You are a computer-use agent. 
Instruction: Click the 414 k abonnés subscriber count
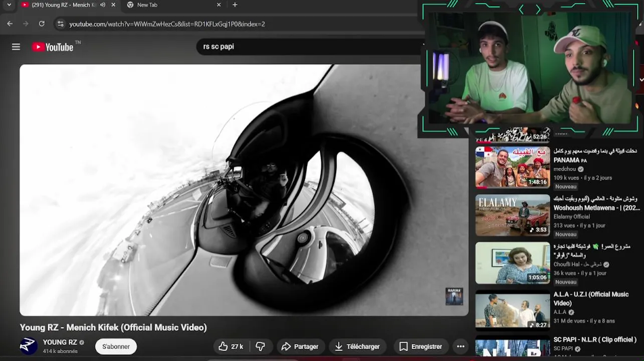(60, 351)
